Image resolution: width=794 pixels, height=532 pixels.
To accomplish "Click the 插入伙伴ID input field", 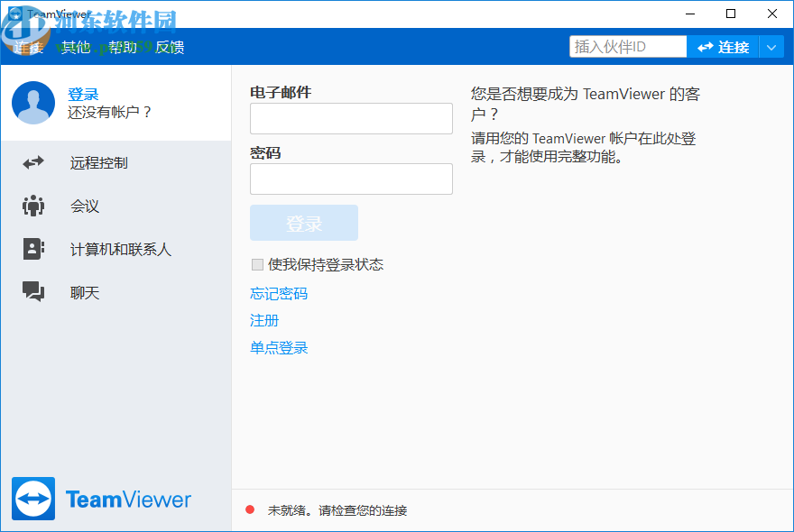I will pos(627,45).
